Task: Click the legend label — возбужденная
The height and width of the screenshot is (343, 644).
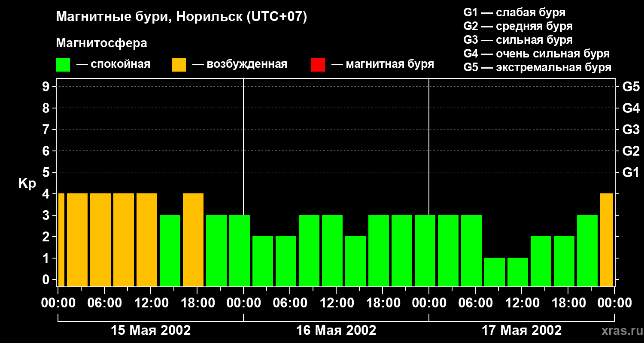Action: 240,64
